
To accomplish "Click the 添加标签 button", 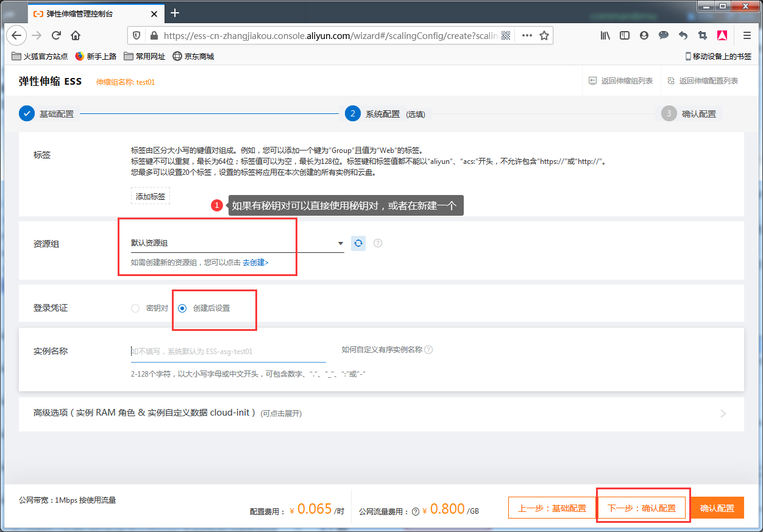I will click(x=150, y=196).
